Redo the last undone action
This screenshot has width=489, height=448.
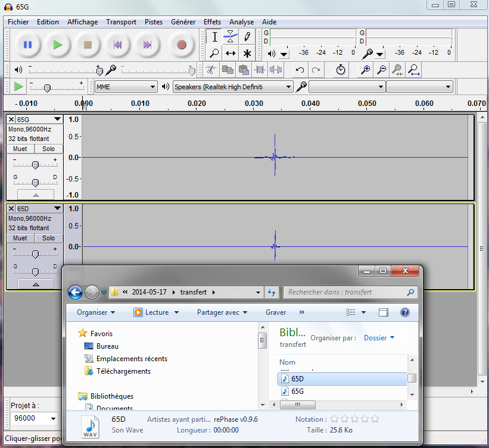pos(316,70)
